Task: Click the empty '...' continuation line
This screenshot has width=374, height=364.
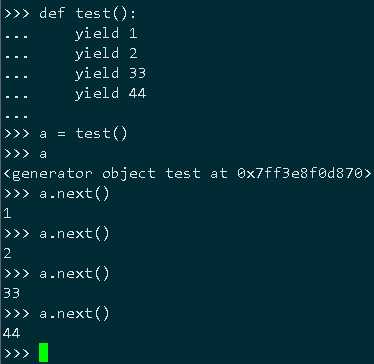Action: point(16,117)
